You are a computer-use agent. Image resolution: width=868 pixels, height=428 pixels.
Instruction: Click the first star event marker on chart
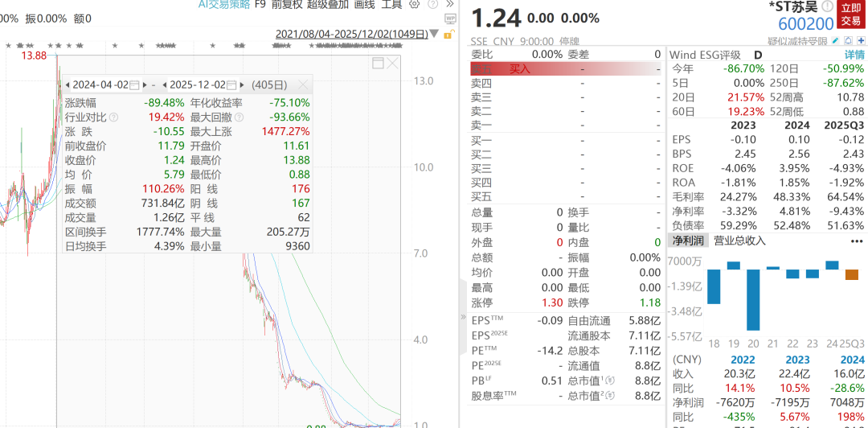(x=8, y=45)
